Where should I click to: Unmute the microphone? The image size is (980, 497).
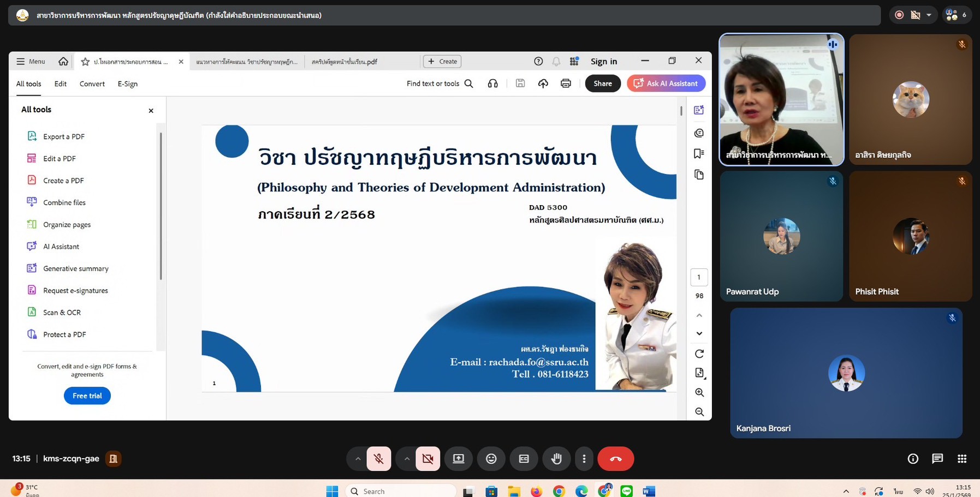pos(378,459)
